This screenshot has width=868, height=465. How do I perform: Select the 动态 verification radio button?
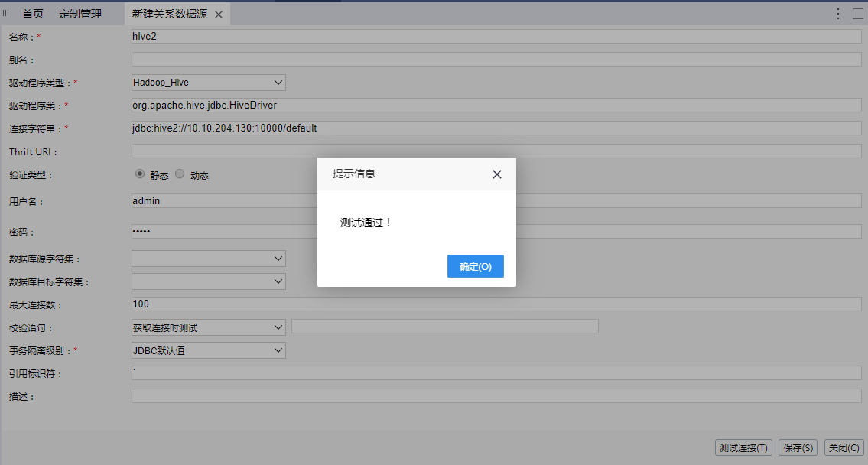click(x=180, y=174)
